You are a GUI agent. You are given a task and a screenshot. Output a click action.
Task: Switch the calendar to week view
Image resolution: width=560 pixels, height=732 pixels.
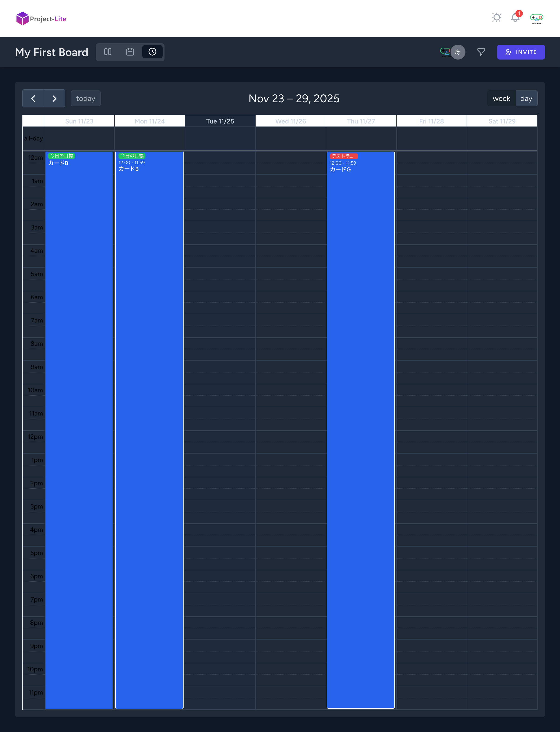(501, 98)
